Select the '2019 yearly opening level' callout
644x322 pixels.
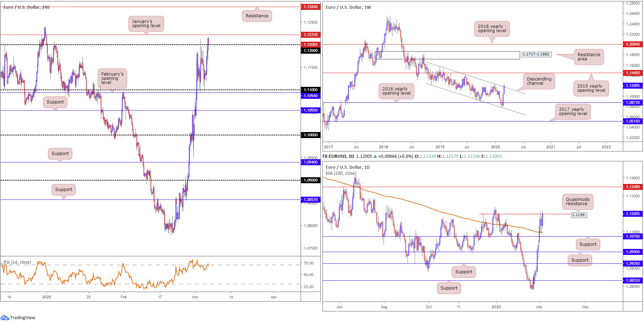pos(591,88)
